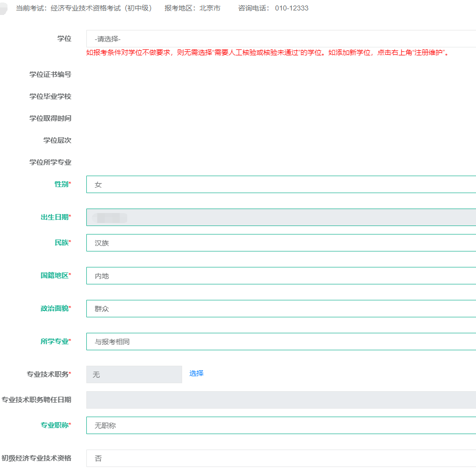Click the 专业技术职务 field showing 无

134,375
